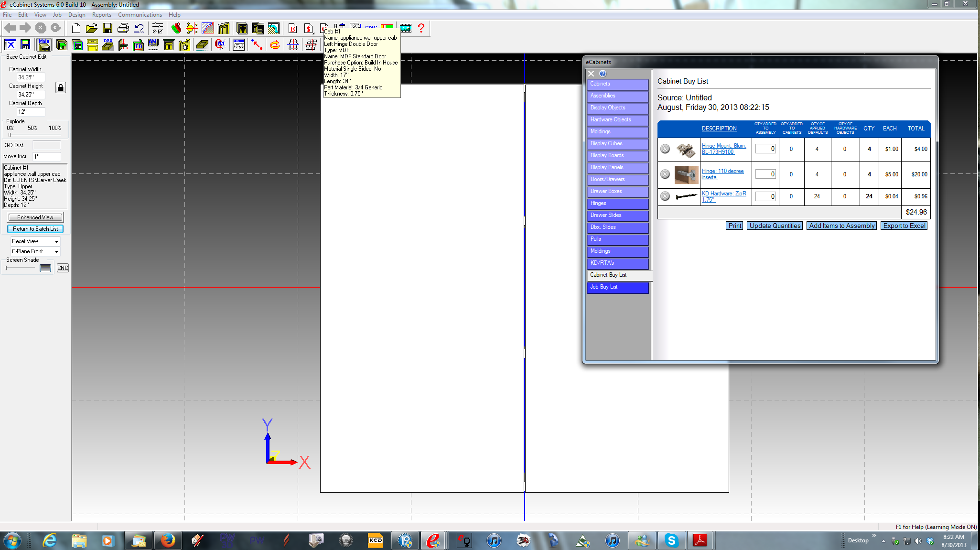
Task: Click the DBX drawer box icon
Action: click(108, 45)
